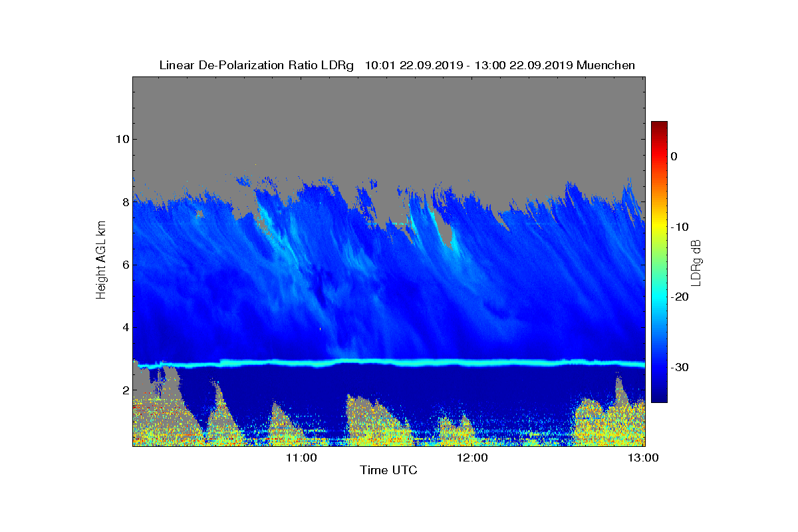Click the 12:00 time tick label
The height and width of the screenshot is (532, 798).
pos(472,458)
